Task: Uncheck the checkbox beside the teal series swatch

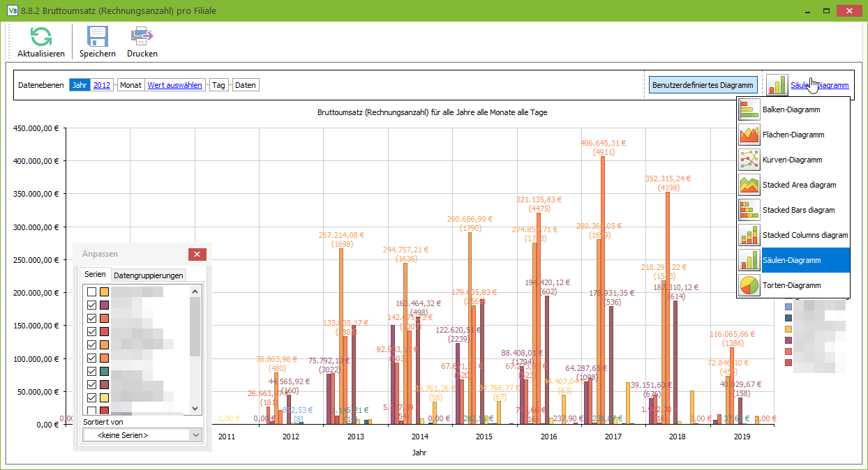Action: coord(91,371)
